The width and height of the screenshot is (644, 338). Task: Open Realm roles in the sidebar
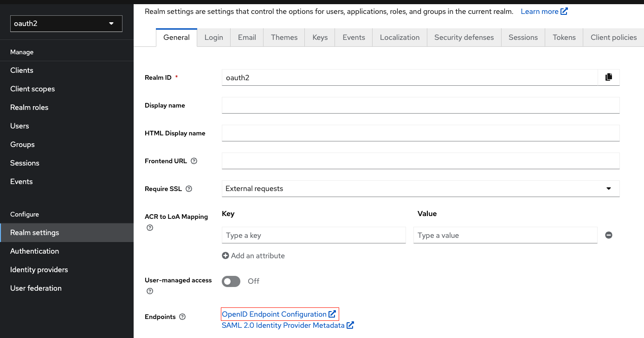click(67, 108)
